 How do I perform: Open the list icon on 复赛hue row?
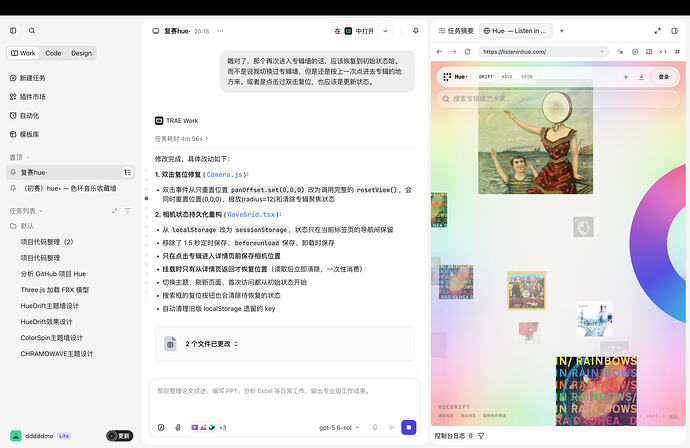coord(128,172)
